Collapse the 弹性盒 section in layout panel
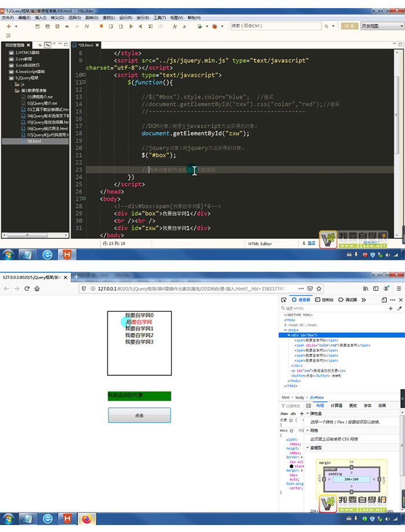405x532 pixels. (x=308, y=413)
